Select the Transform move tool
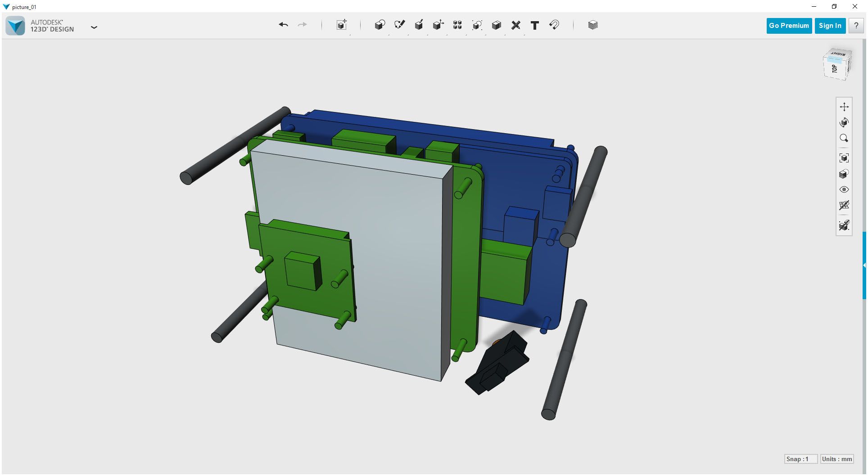Viewport: 868px width, 476px height. [x=341, y=25]
